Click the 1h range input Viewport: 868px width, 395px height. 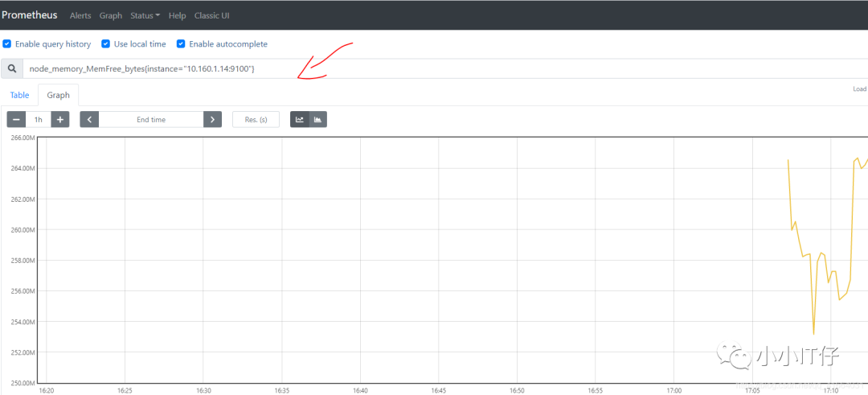coord(39,120)
